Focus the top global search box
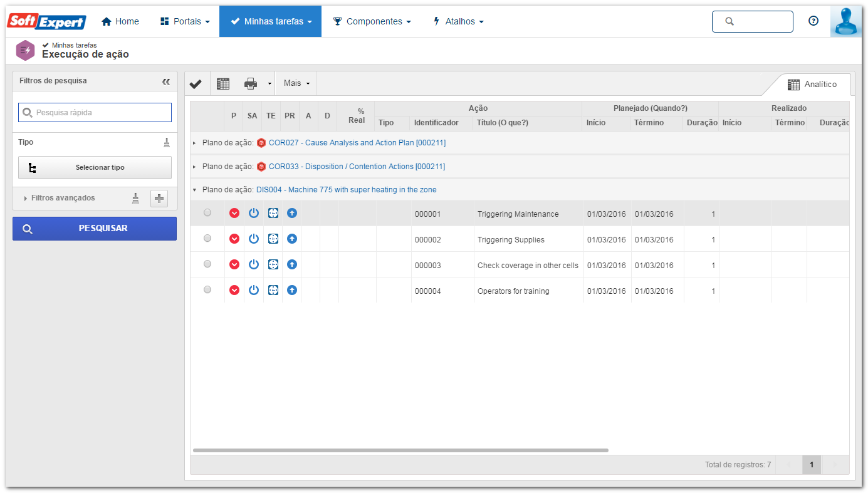868x493 pixels. point(753,21)
